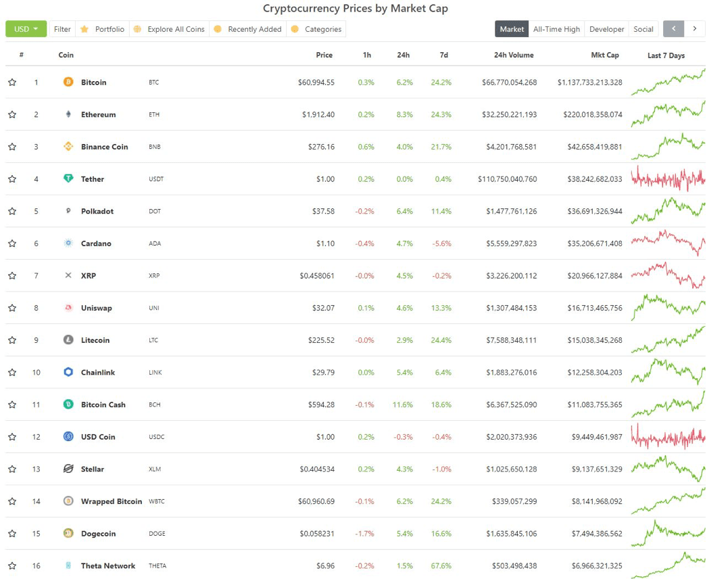
Task: Sort by Mkt Cap column header
Action: pos(604,55)
